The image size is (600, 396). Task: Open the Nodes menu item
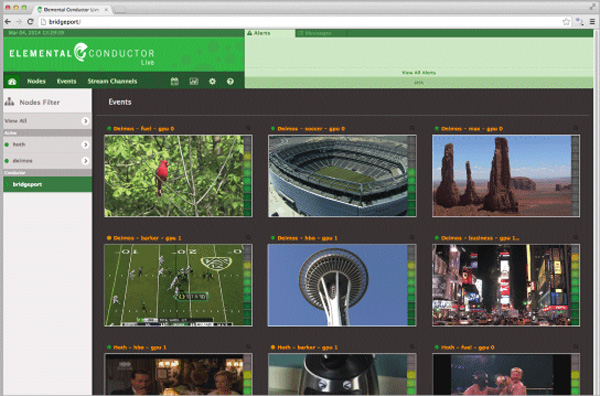point(36,81)
